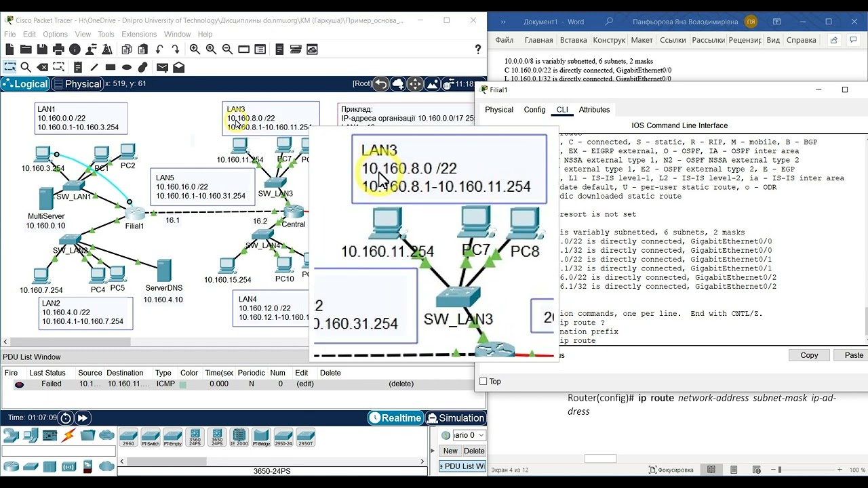Click the Copy icon in the main toolbar
This screenshot has height=488, width=868.
click(x=127, y=49)
